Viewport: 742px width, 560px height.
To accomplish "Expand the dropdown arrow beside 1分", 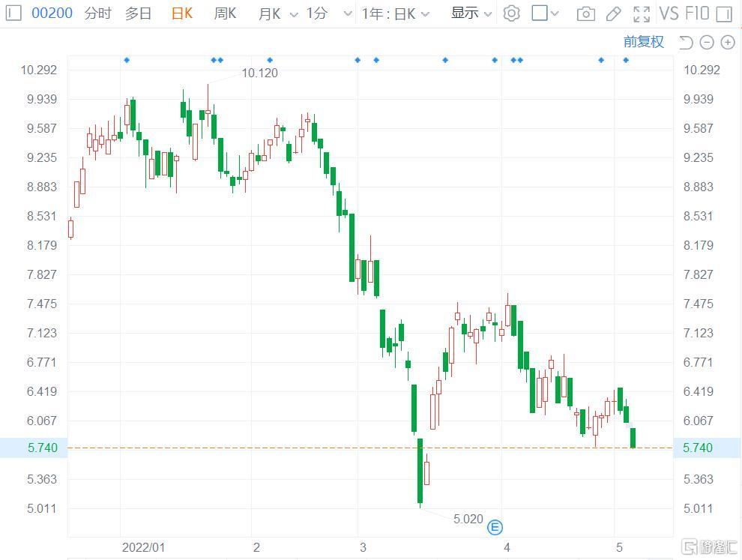I will coord(348,13).
